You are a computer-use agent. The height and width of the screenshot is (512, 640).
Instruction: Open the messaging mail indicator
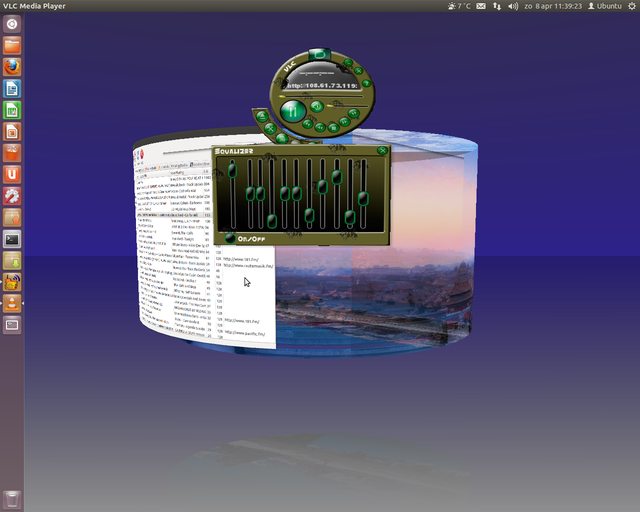(481, 6)
